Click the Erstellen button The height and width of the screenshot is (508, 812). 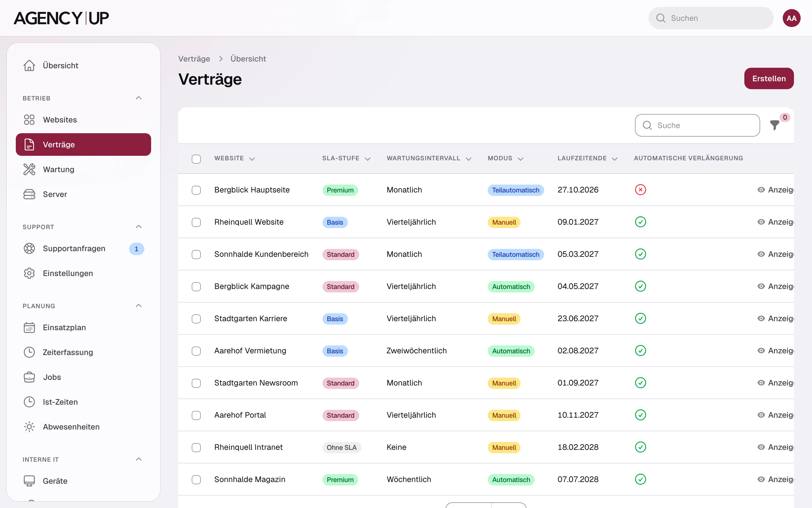[x=769, y=79]
